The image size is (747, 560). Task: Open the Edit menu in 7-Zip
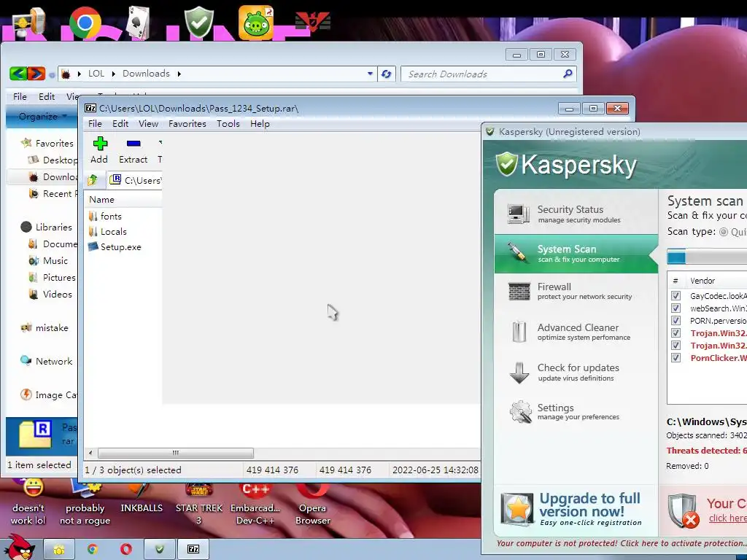click(120, 124)
